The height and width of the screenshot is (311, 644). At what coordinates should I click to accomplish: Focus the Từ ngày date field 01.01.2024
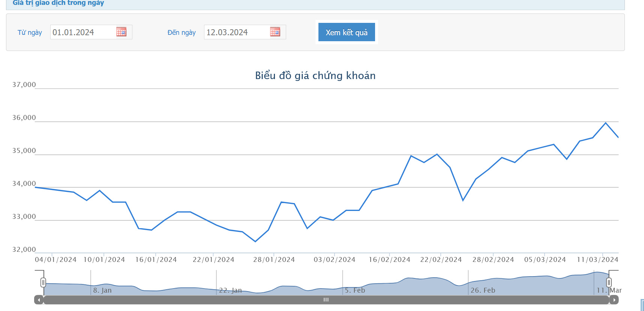pos(83,32)
